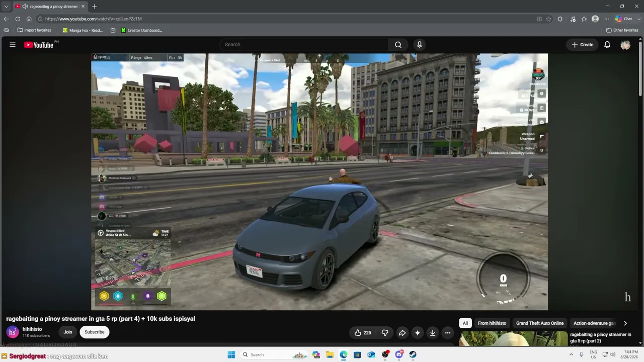Join the hihihisto channel membership
This screenshot has height=362, width=644.
point(68,332)
